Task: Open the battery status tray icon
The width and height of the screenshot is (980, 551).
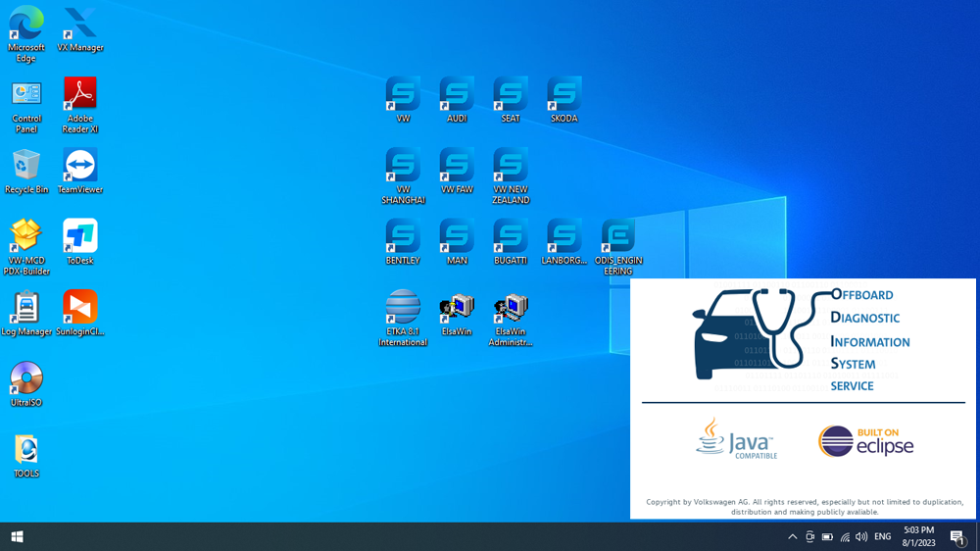Action: pyautogui.click(x=827, y=536)
